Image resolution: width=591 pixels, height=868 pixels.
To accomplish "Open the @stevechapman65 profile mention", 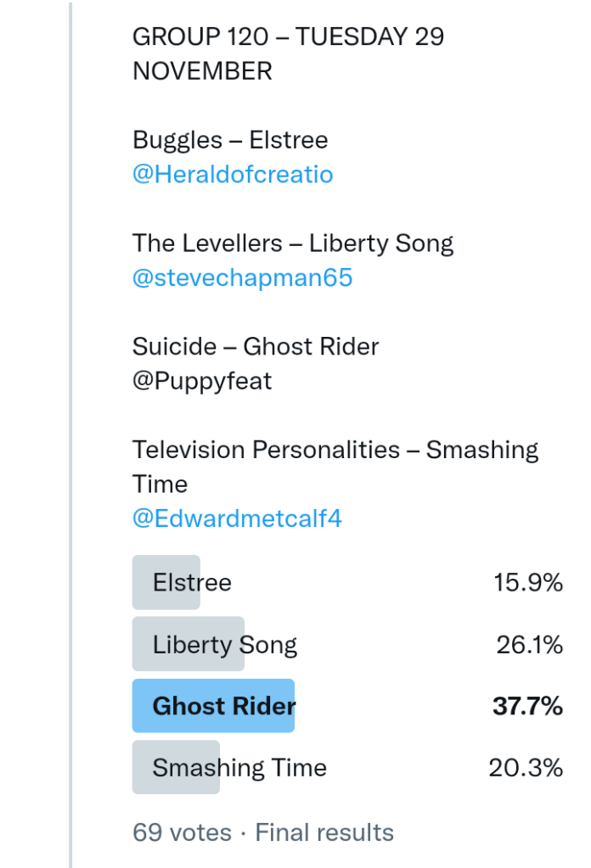I will pyautogui.click(x=242, y=278).
